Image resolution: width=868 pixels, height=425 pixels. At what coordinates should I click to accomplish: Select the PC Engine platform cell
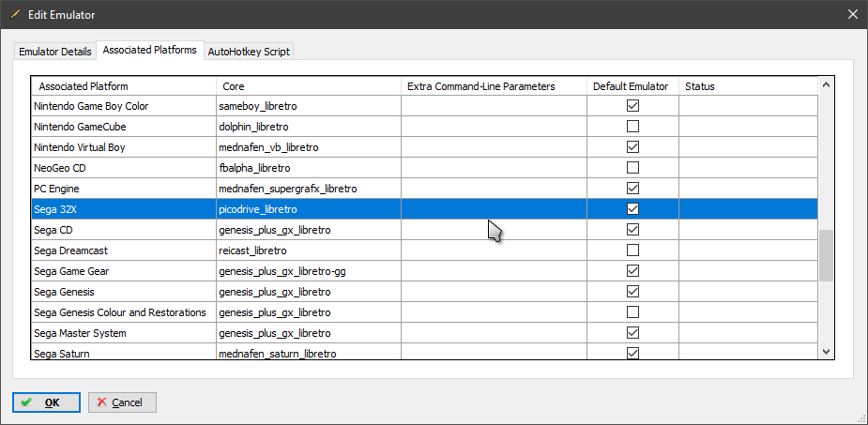click(124, 189)
